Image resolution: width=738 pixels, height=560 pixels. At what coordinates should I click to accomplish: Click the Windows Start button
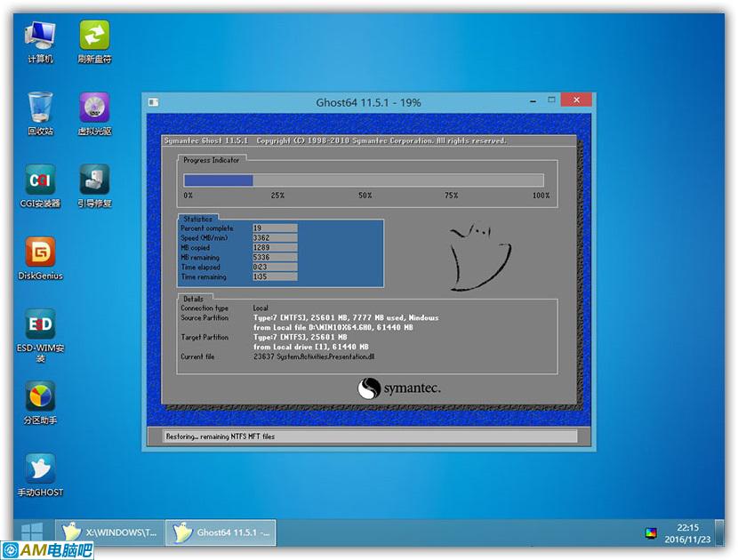[32, 532]
